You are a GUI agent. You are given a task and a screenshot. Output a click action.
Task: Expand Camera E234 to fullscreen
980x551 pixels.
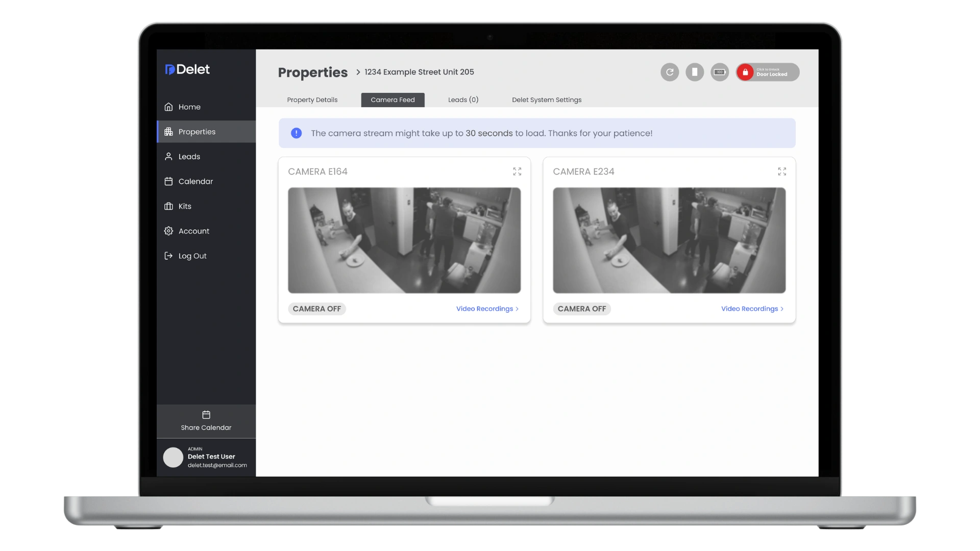(782, 171)
